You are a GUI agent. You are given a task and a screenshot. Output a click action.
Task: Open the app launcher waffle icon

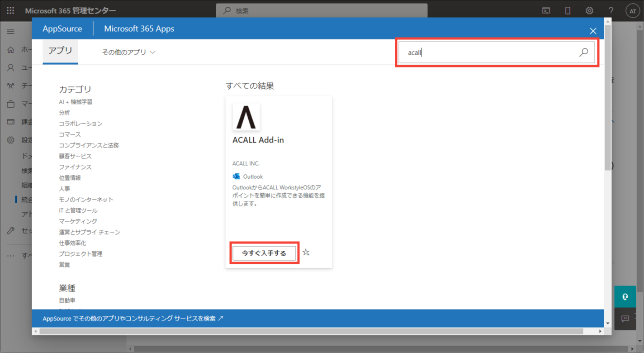(x=10, y=10)
